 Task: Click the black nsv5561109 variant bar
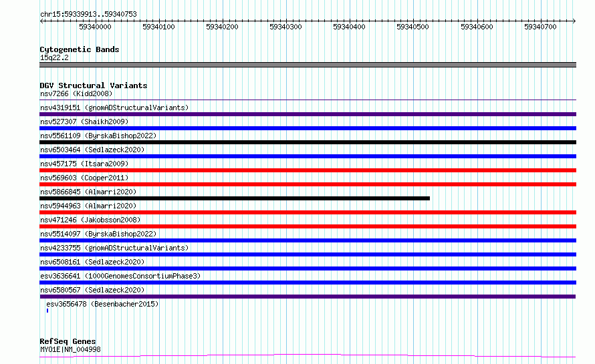tap(308, 142)
